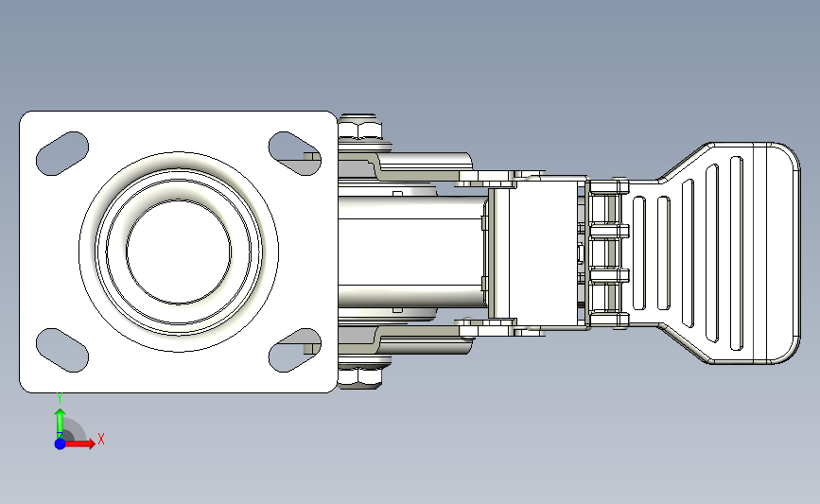Click the red X axis arrow of triad

click(79, 443)
